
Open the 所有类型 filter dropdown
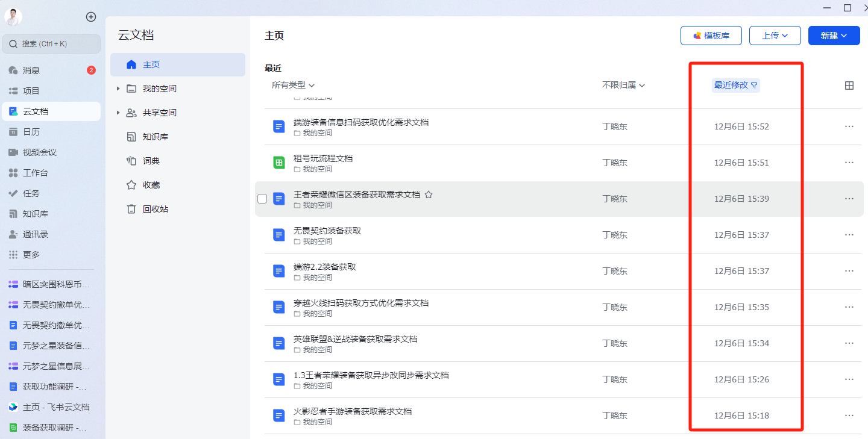click(x=293, y=86)
